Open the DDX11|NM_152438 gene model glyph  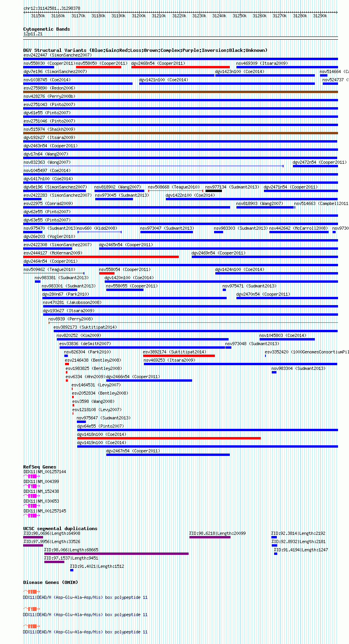[x=32, y=496]
